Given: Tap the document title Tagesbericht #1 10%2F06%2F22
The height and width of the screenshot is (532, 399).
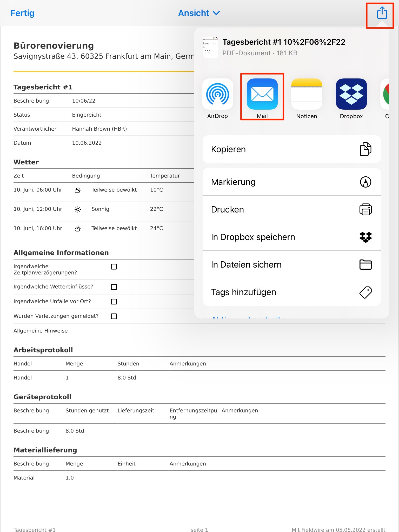Looking at the screenshot, I should 284,42.
